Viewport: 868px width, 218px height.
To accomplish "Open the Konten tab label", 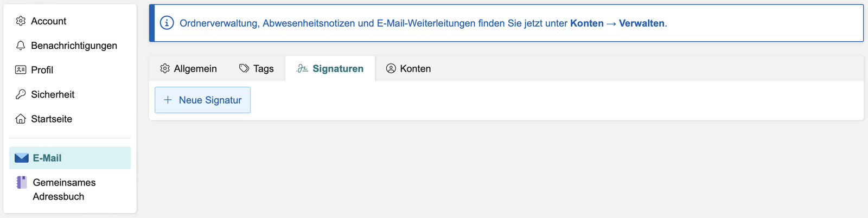I will point(415,69).
